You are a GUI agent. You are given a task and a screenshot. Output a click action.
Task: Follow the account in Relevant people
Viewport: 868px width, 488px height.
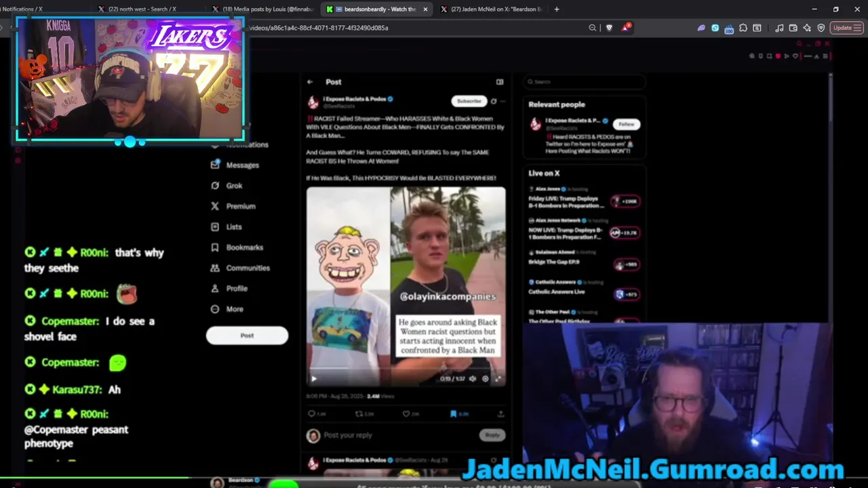[627, 124]
